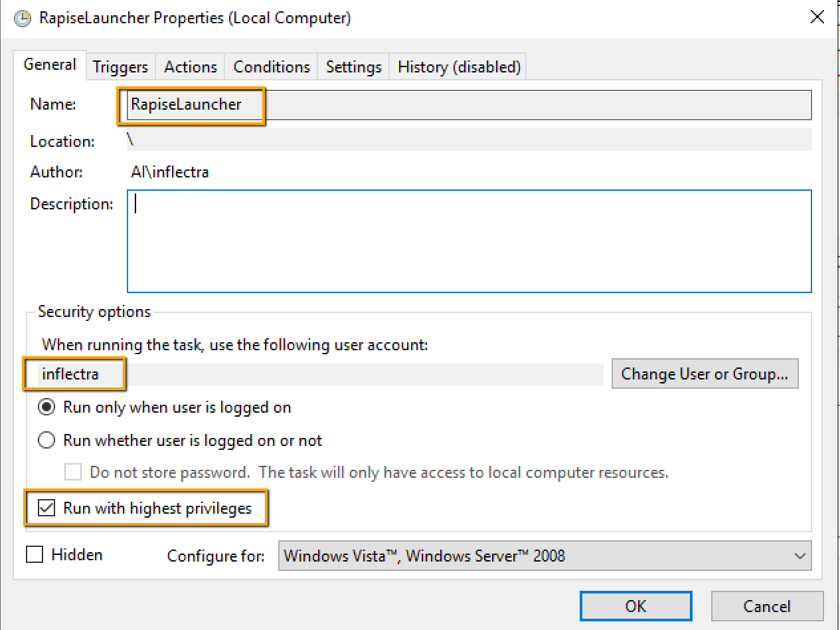Select the Conditions tab
Screen dimensions: 840x630
(272, 67)
